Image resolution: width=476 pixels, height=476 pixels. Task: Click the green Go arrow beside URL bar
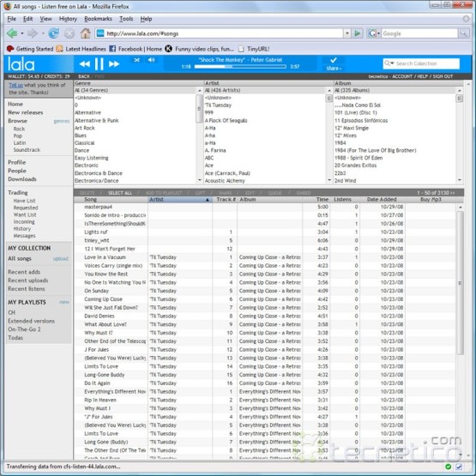tap(358, 33)
